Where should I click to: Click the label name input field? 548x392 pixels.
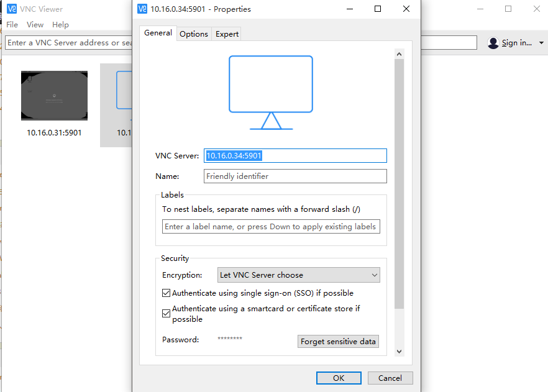[x=271, y=226]
